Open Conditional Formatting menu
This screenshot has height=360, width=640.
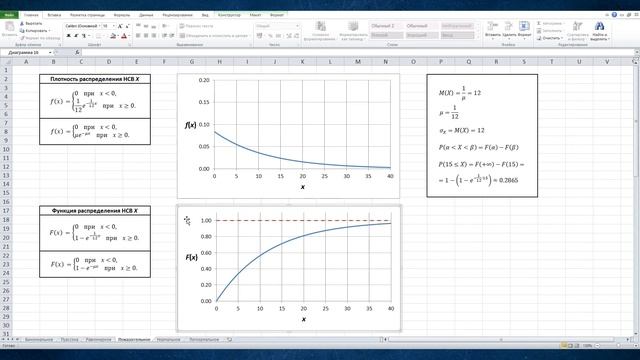point(320,31)
